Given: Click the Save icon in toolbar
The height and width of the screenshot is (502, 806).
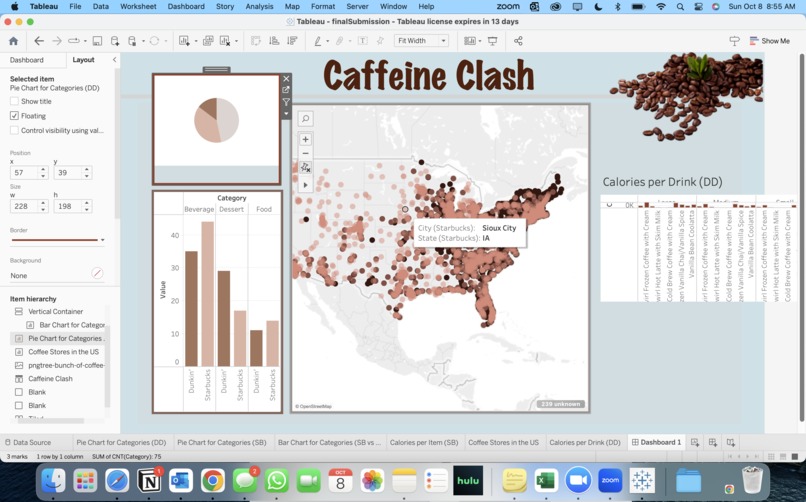Looking at the screenshot, I should tap(97, 41).
